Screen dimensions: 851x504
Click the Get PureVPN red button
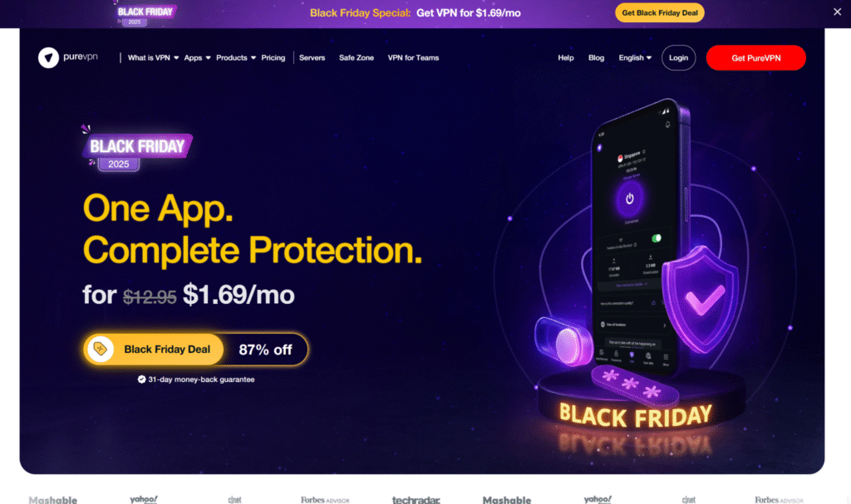coord(755,57)
